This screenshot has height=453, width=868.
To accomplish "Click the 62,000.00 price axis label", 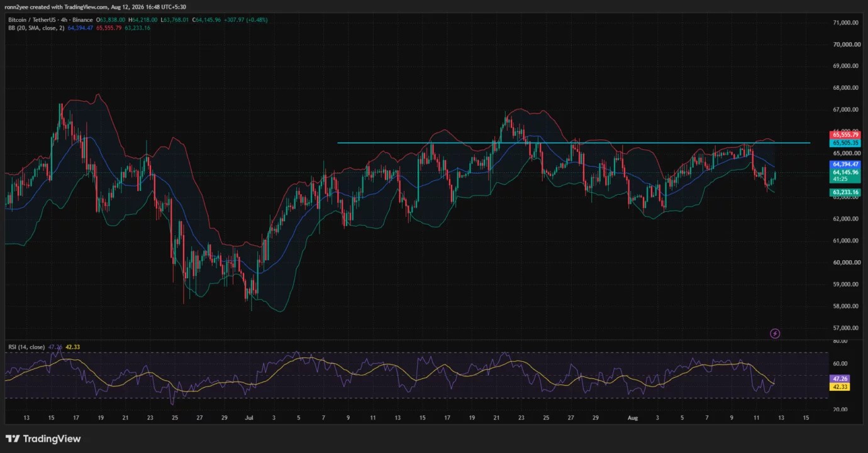I will click(845, 219).
